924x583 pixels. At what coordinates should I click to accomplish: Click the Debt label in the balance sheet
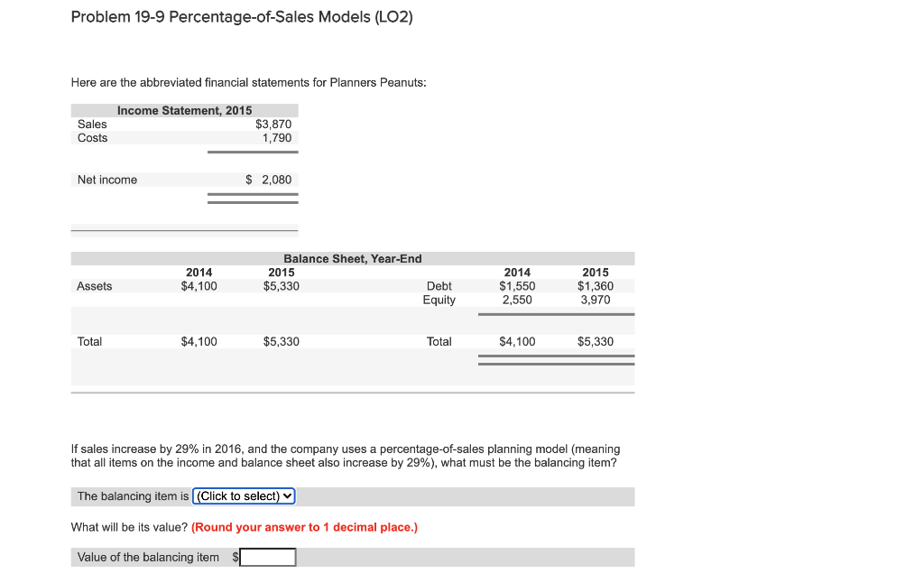(438, 285)
